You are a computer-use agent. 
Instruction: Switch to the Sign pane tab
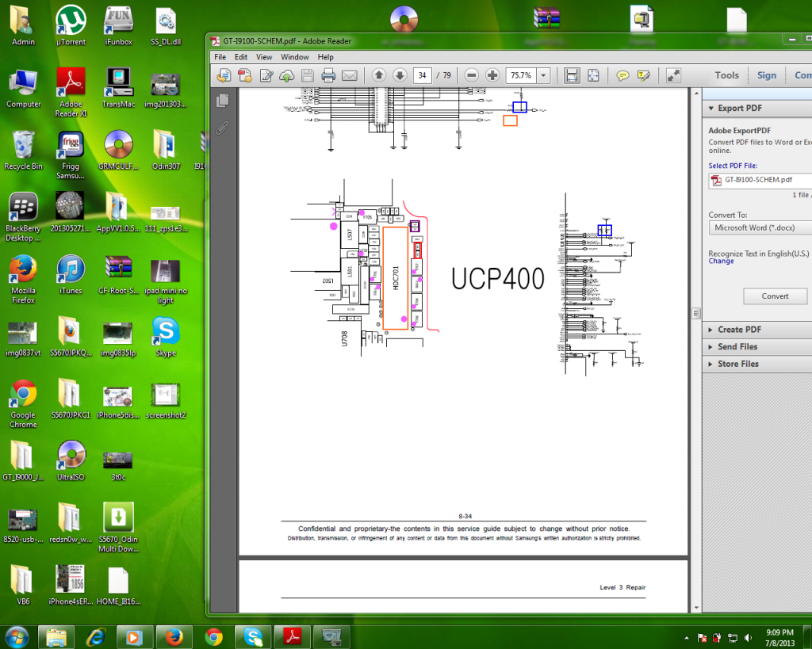tap(766, 75)
